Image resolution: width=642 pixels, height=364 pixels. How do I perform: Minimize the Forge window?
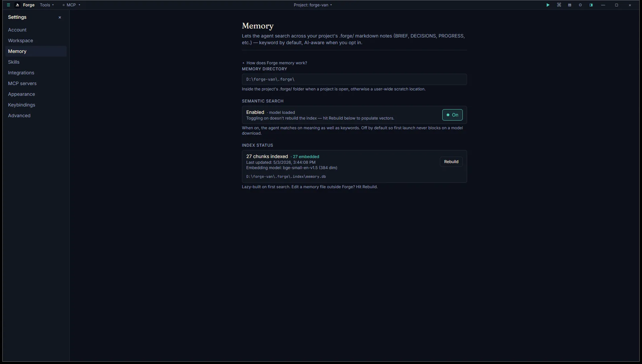pos(603,5)
